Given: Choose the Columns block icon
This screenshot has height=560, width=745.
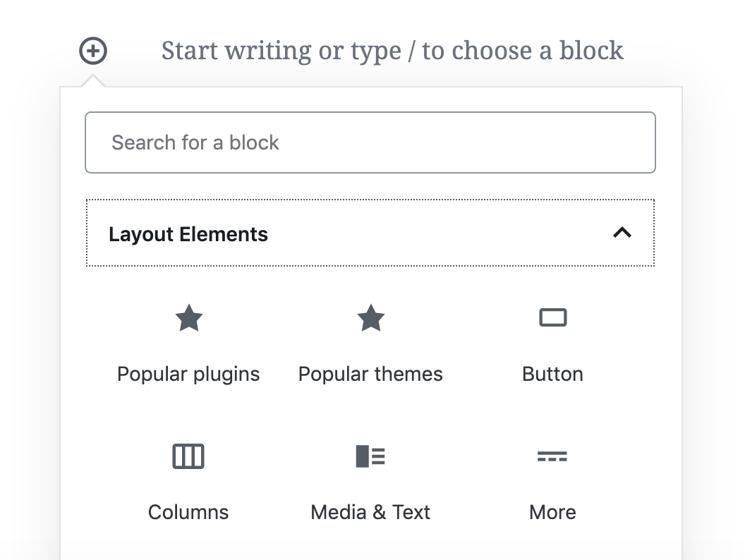Looking at the screenshot, I should point(188,456).
